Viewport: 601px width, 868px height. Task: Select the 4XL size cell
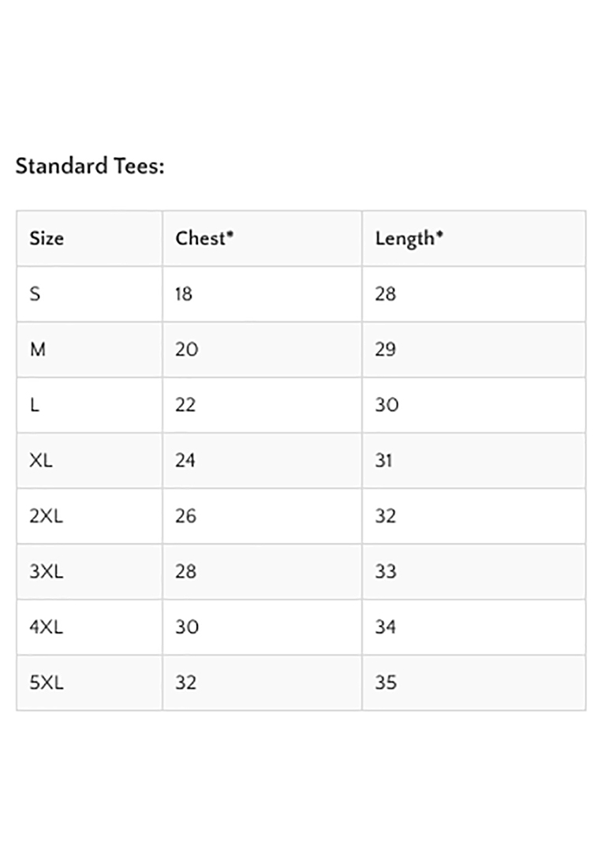point(46,627)
